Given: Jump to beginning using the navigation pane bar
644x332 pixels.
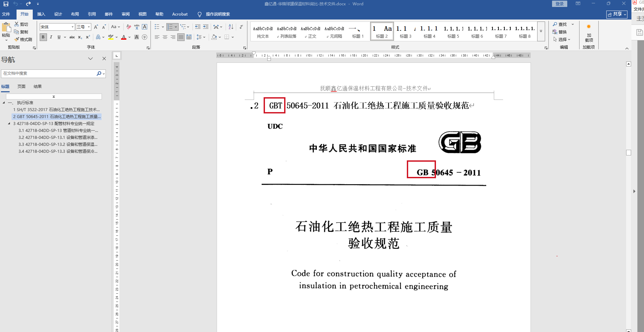Looking at the screenshot, I should point(54,97).
